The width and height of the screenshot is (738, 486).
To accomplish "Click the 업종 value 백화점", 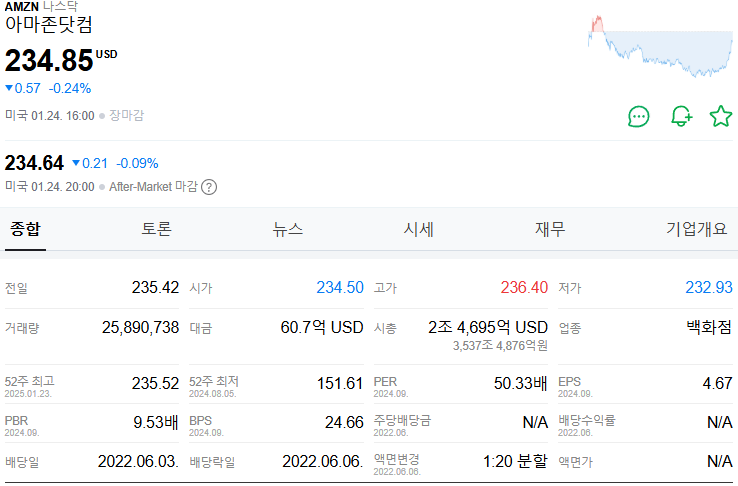I will coord(709,327).
